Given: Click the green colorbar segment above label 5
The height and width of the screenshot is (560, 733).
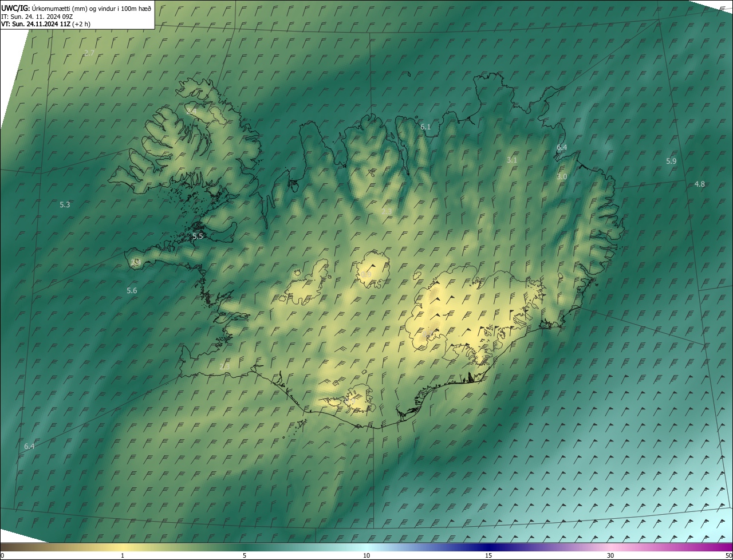Looking at the screenshot, I should point(245,547).
